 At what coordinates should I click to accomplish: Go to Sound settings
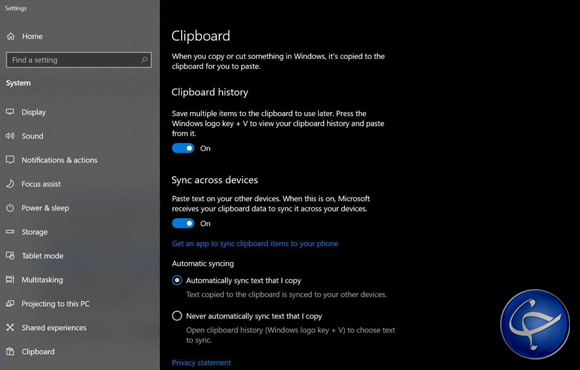[x=32, y=136]
